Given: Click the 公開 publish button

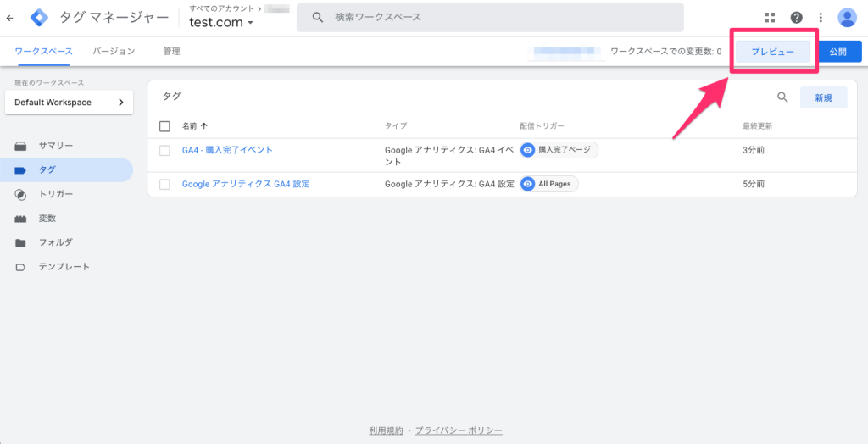Looking at the screenshot, I should pyautogui.click(x=838, y=52).
